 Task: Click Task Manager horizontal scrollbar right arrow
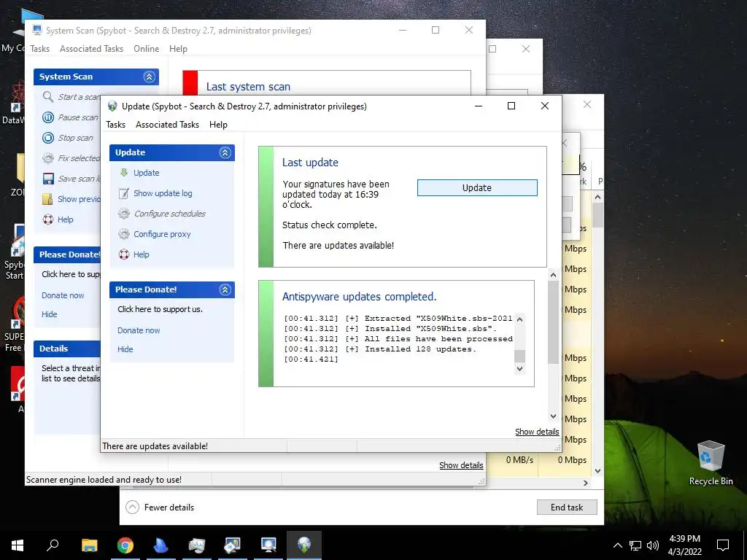[586, 483]
